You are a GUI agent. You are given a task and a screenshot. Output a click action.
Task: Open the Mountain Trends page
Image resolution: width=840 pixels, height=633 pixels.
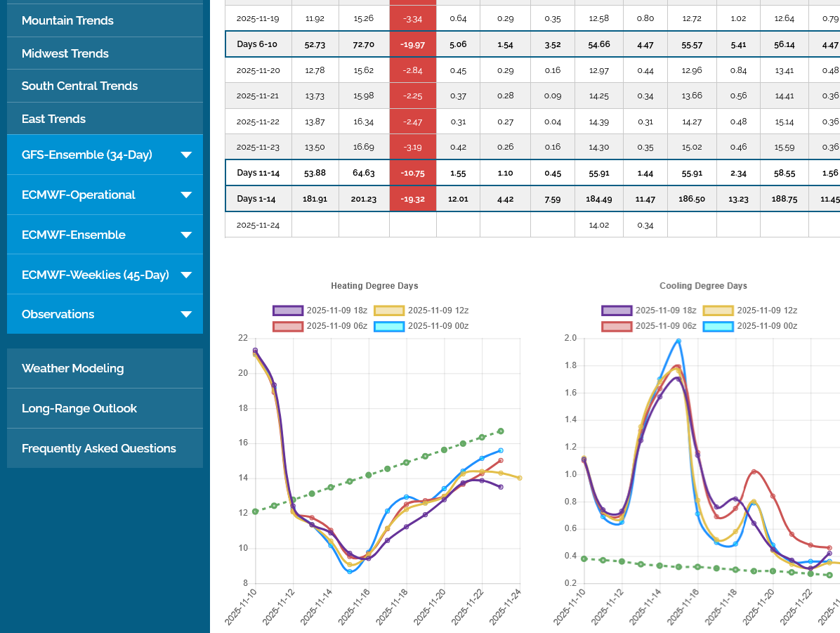click(x=67, y=20)
